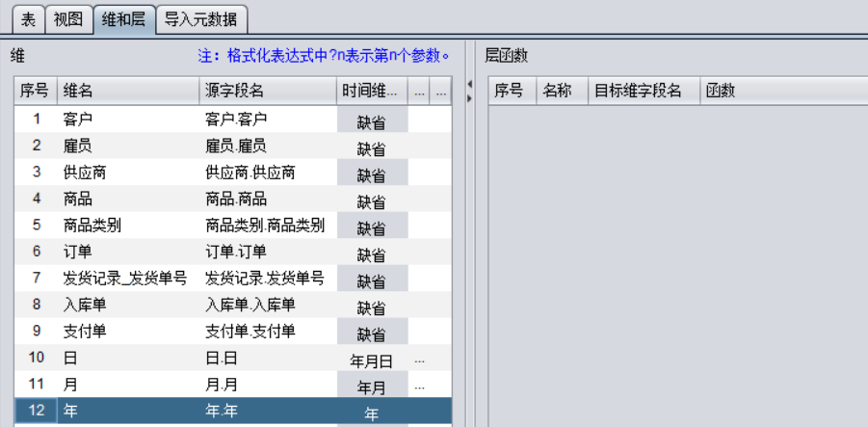Click the 目标维字段名 column header

pos(642,91)
